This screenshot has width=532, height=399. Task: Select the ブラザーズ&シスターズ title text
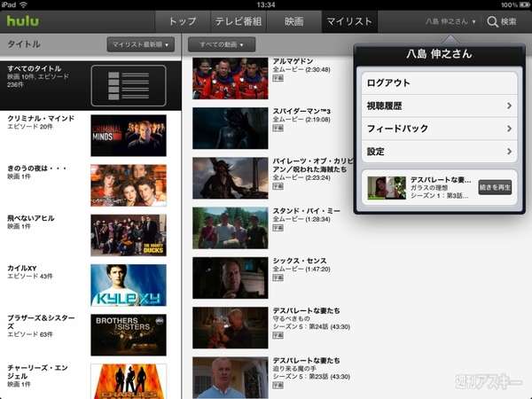point(41,322)
